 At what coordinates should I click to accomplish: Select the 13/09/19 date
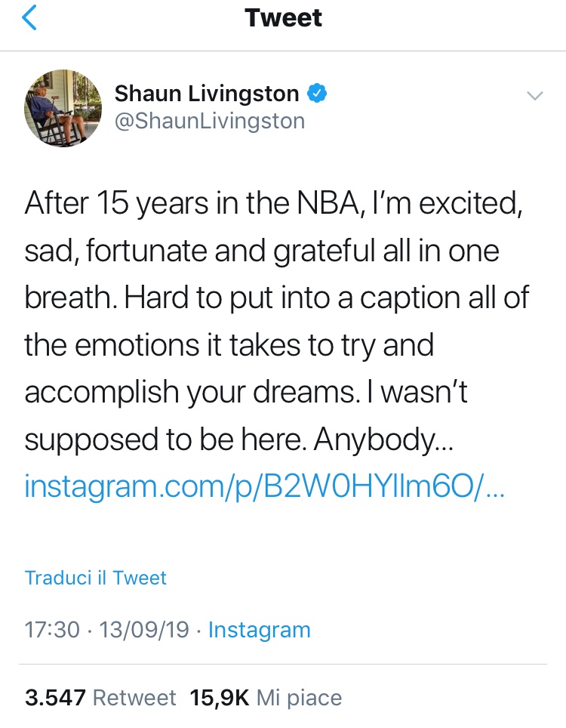[143, 630]
